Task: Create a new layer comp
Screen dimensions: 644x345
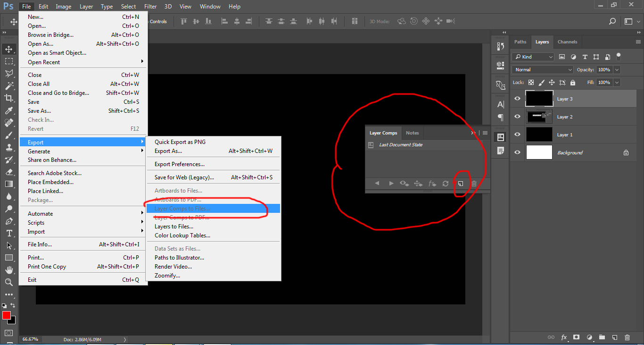Action: tap(461, 184)
